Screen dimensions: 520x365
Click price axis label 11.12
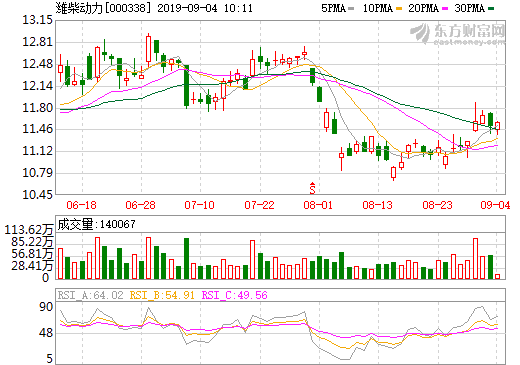click(37, 151)
